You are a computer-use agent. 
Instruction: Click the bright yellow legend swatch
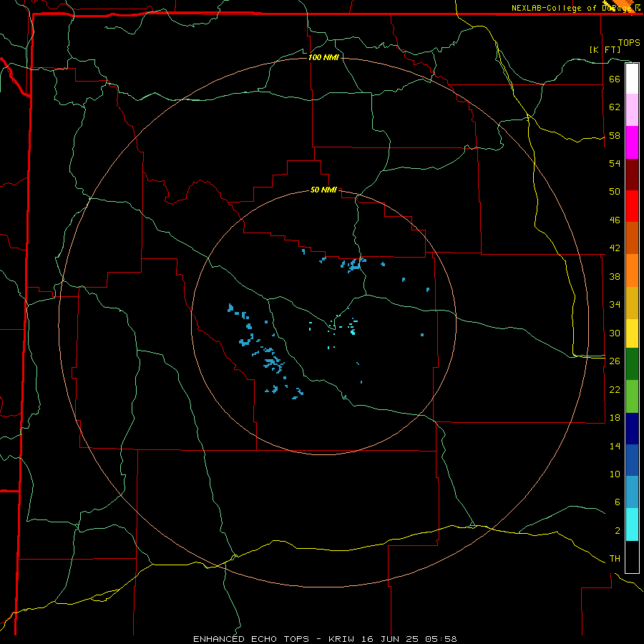click(x=632, y=333)
